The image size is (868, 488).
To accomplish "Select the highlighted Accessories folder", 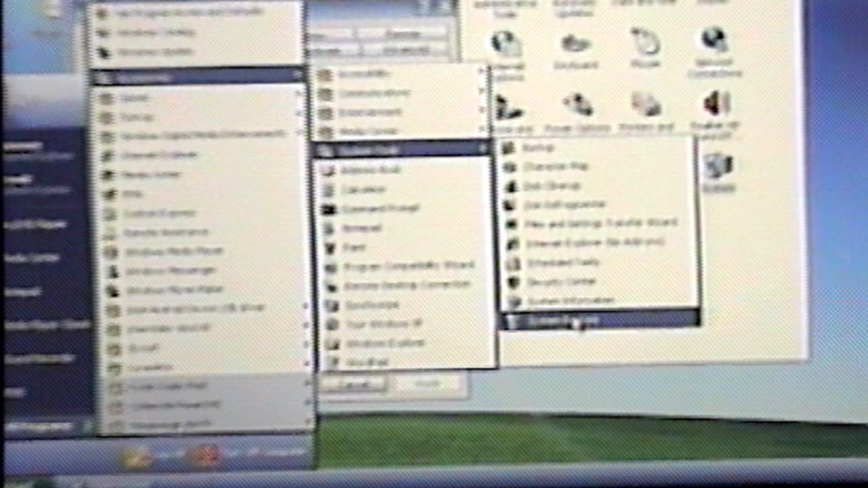I will coord(199,78).
